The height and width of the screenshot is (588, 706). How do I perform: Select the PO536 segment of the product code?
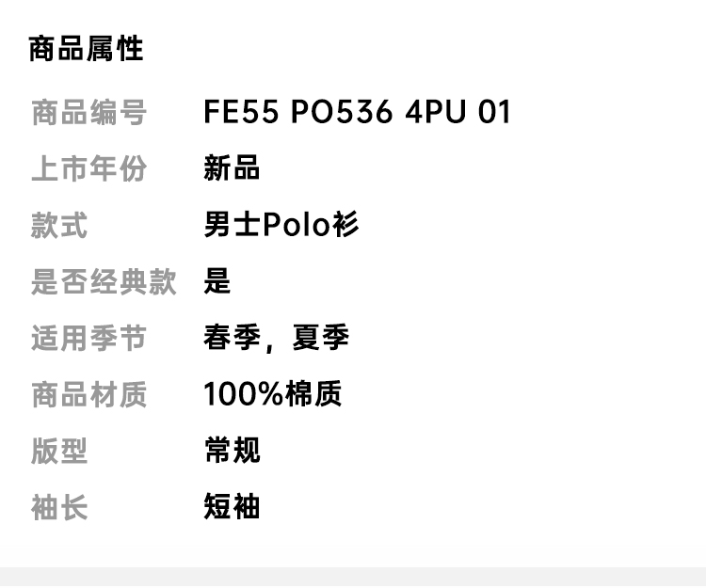click(341, 113)
